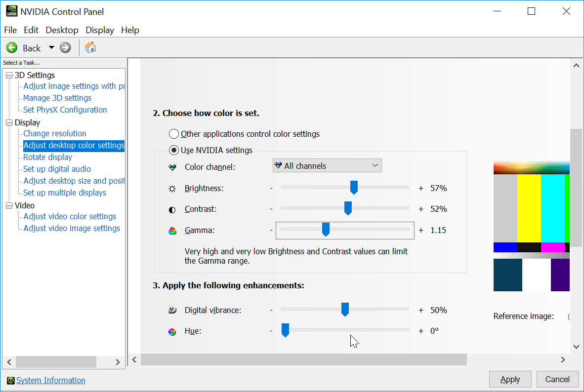This screenshot has height=392, width=584.
Task: Click the Gamma color icon
Action: [x=172, y=230]
